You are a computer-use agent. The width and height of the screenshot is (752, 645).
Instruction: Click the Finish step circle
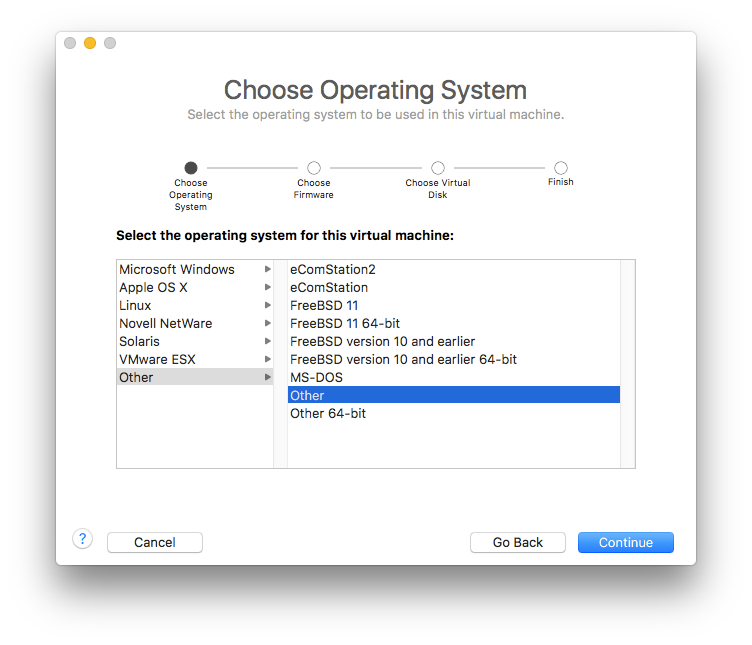(x=561, y=168)
